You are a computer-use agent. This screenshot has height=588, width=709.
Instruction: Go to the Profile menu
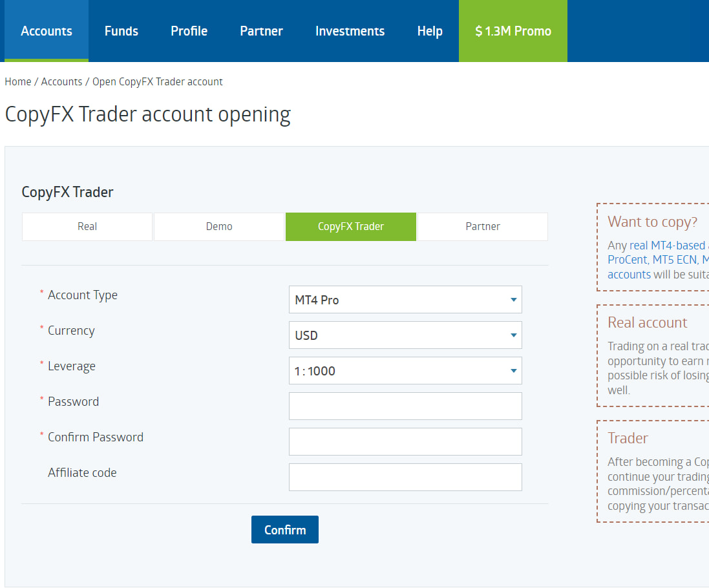189,31
